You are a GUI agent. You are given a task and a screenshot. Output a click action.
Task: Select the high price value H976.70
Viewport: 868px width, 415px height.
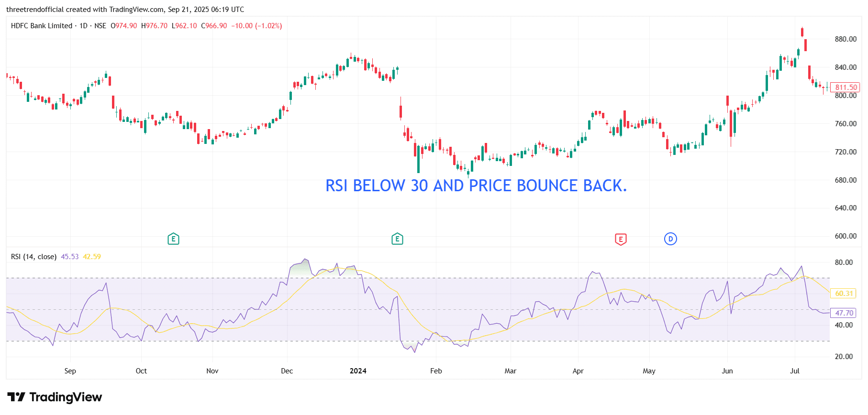[x=155, y=26]
